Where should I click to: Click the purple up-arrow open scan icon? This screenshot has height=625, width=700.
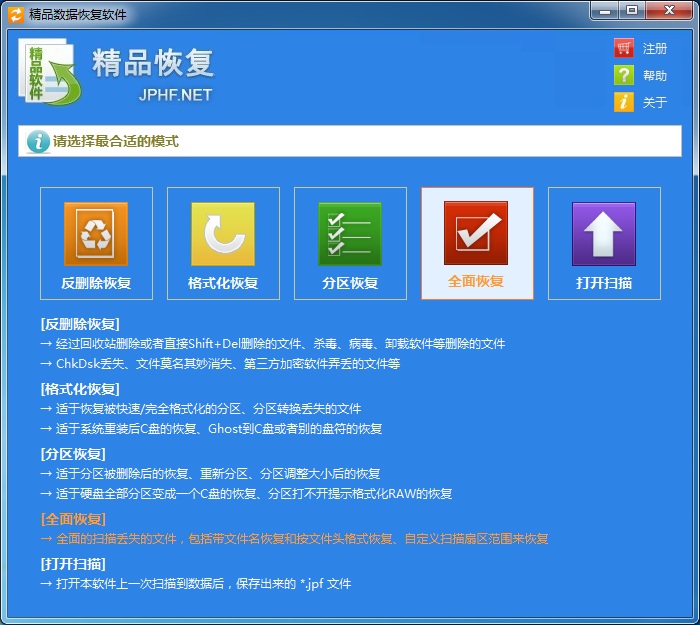[x=604, y=234]
